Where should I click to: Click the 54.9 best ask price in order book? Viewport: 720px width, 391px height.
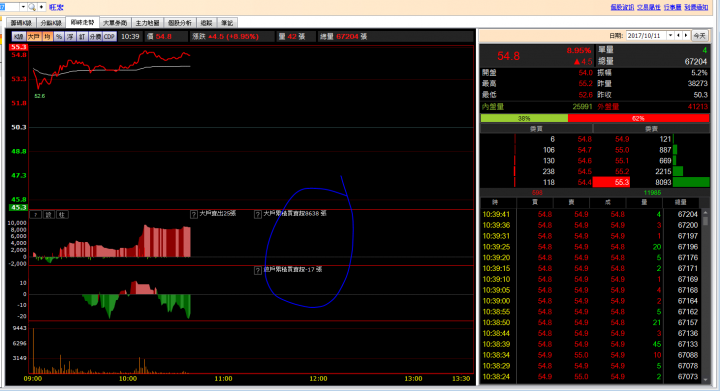click(x=622, y=139)
